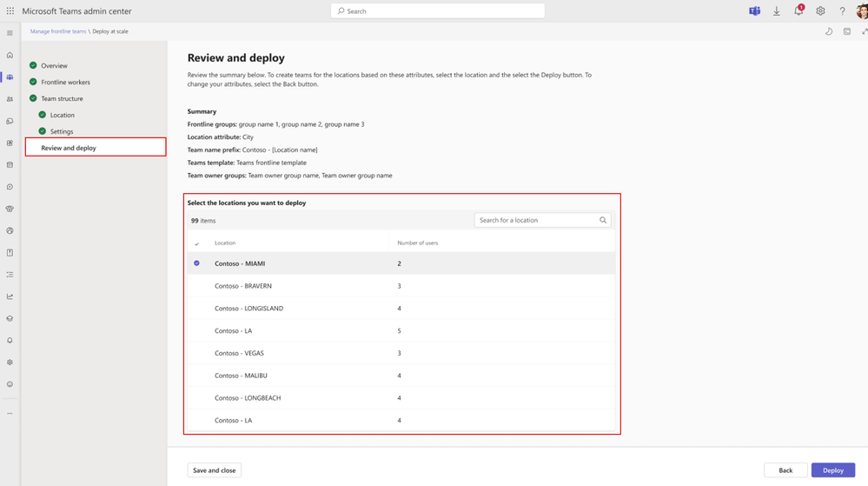Open the Messaging policies chat sidebar icon
868x486 pixels.
[10, 187]
